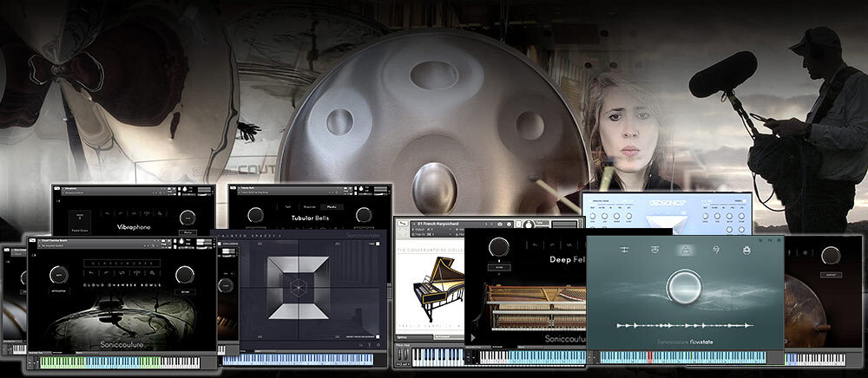
Task: Click the knob in the far-right gong window
Action: (x=831, y=255)
